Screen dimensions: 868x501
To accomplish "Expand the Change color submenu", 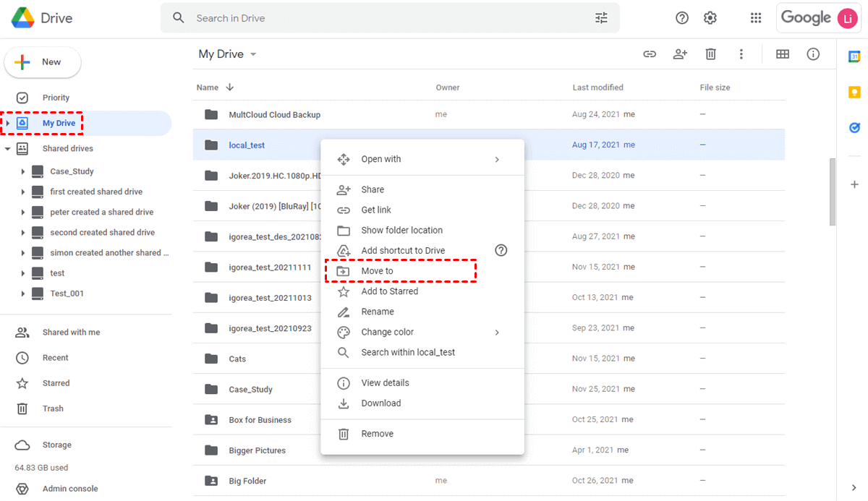I will 497,333.
